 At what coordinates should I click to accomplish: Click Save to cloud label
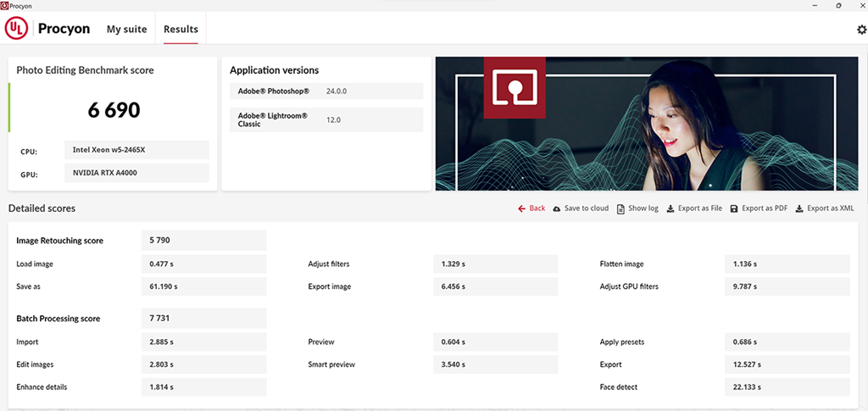click(587, 208)
